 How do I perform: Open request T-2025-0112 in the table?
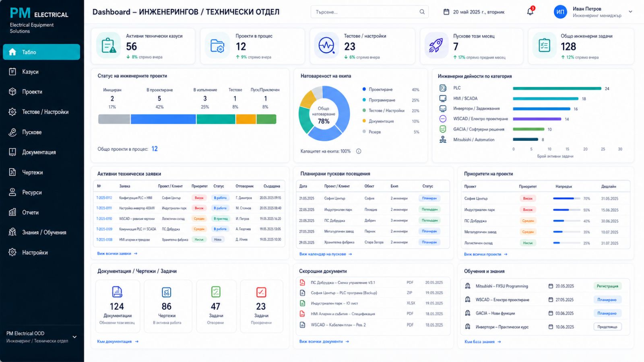(104, 198)
